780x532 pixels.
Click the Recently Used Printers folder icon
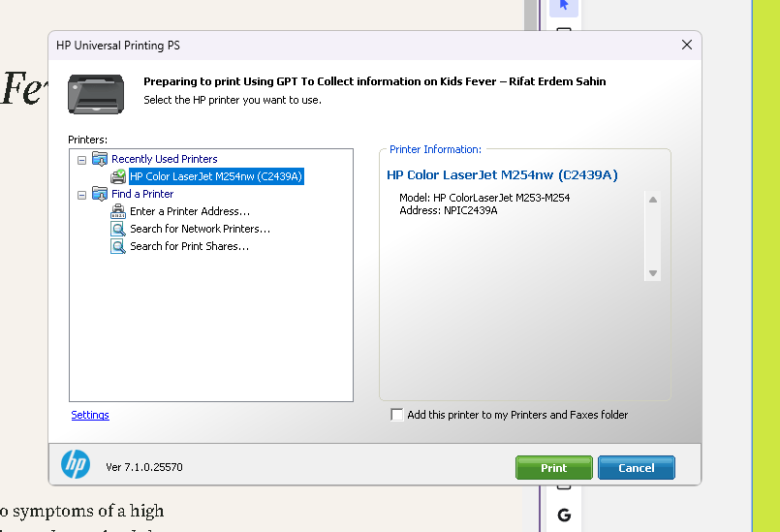(x=100, y=159)
